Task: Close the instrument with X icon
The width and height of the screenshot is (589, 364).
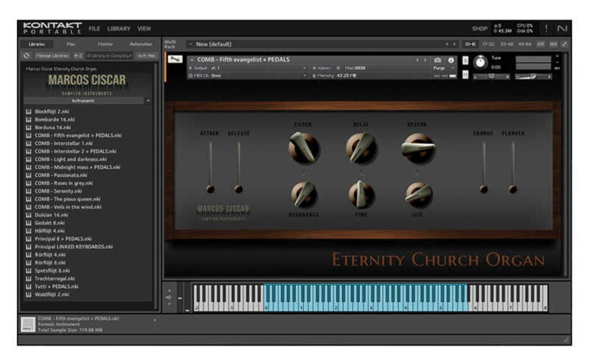Action: 557,56
